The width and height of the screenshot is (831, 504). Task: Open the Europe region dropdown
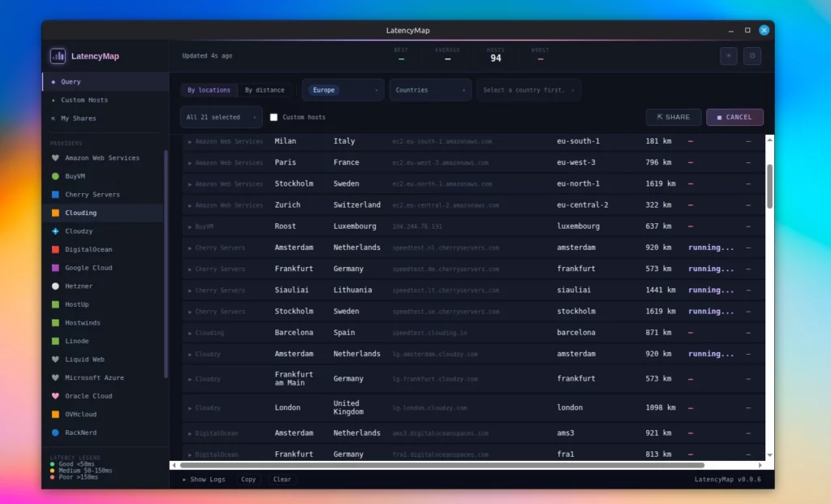(343, 90)
